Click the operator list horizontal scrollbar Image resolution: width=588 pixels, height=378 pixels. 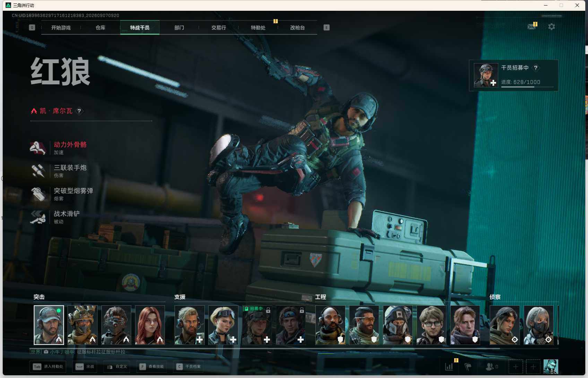(265, 348)
